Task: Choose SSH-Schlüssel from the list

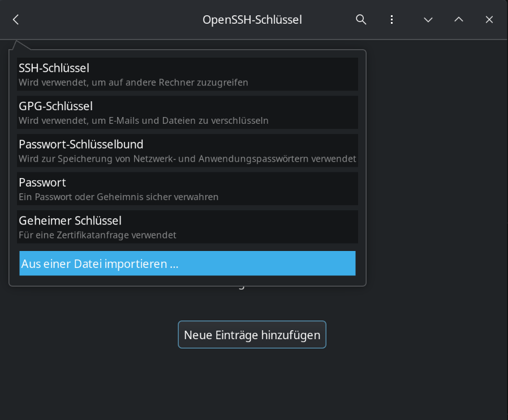Action: coord(187,74)
